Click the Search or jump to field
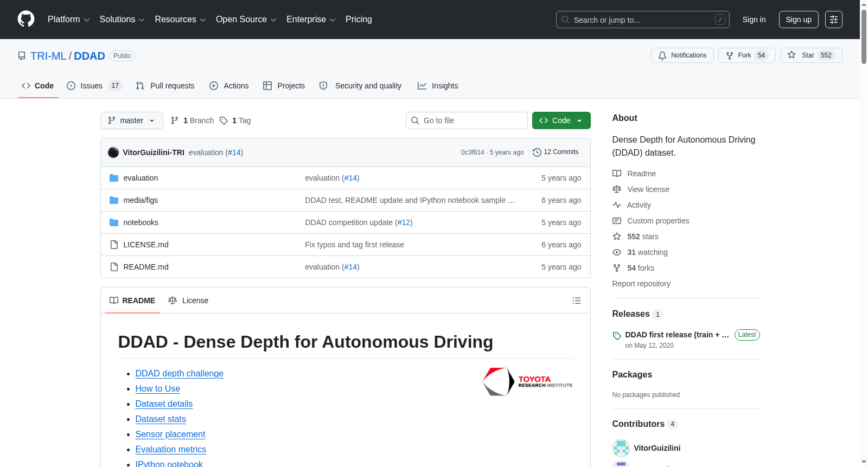This screenshot has width=868, height=467. tap(643, 20)
